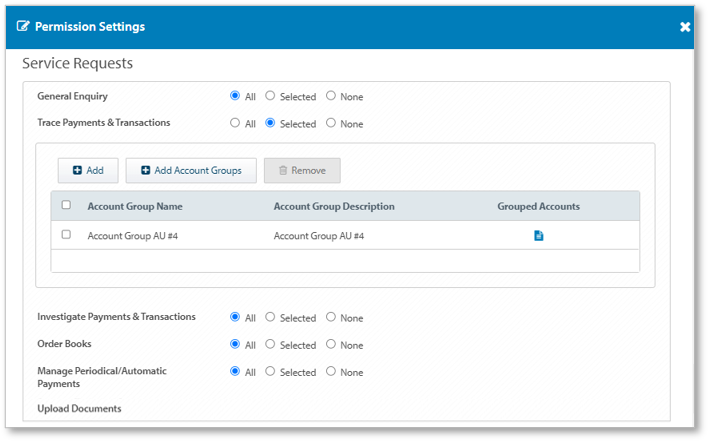Click the Add button

(x=88, y=171)
